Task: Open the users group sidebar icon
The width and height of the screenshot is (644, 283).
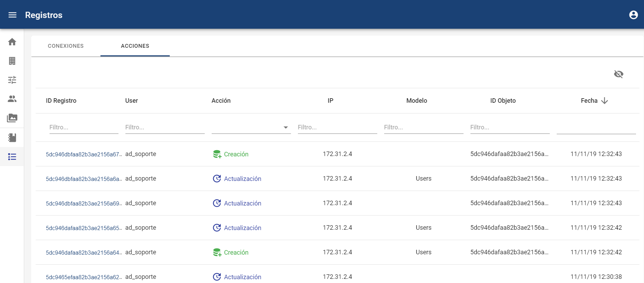Action: (12, 99)
